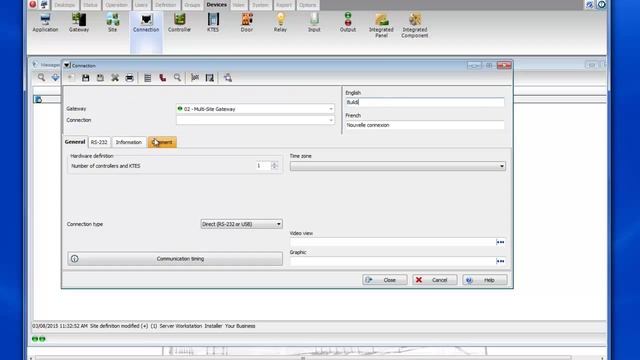Open the Integrated Panel icon
Viewport: 640px width, 360px height.
pyautogui.click(x=381, y=25)
